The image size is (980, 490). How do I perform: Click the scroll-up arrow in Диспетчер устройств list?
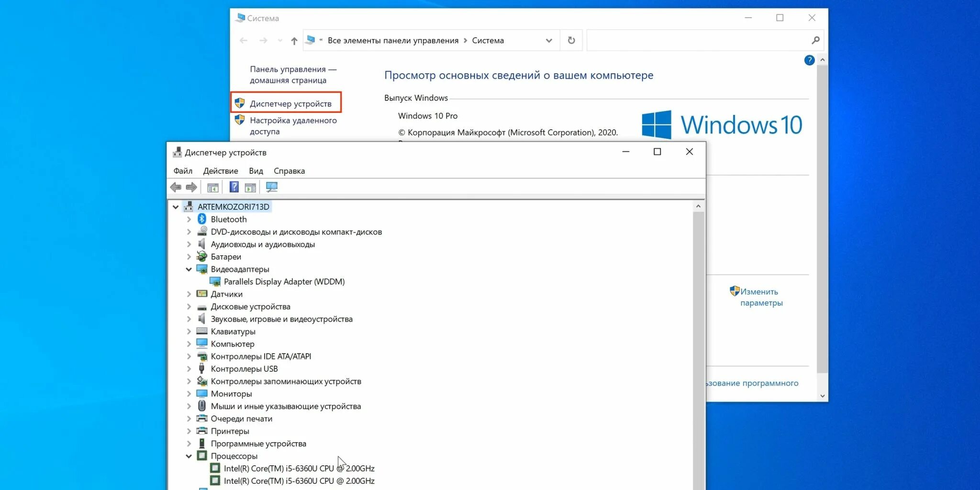(x=698, y=206)
